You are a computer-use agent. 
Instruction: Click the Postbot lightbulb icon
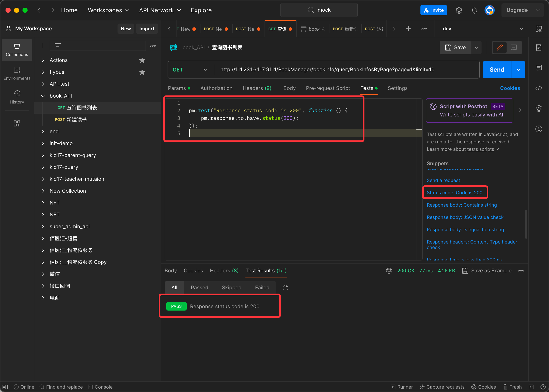pyautogui.click(x=539, y=108)
